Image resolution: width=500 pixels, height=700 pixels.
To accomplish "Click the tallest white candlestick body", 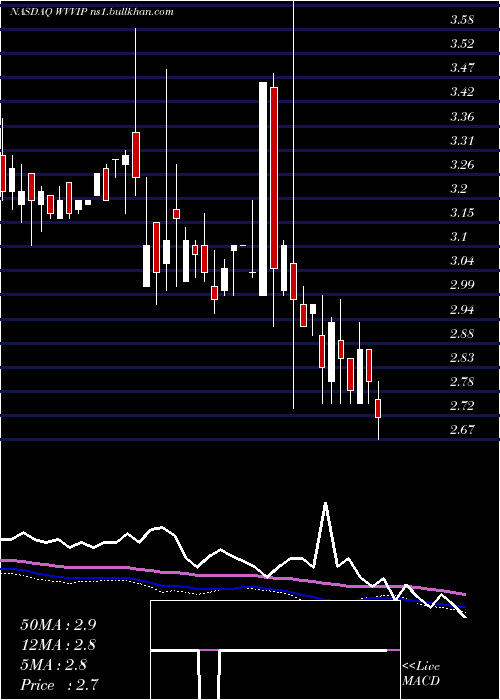I will [x=263, y=189].
